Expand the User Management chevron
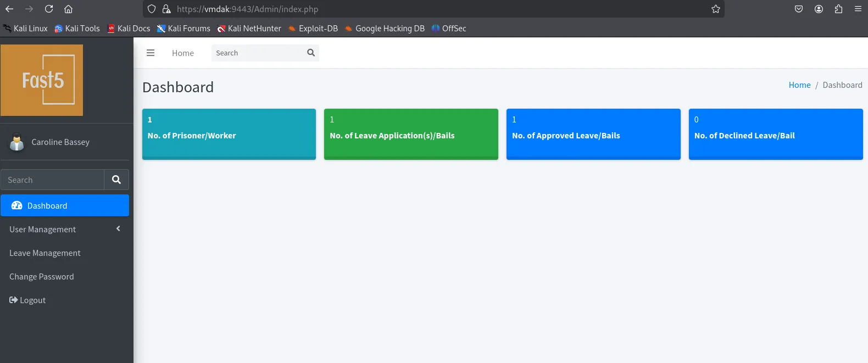Image resolution: width=868 pixels, height=363 pixels. coord(118,229)
